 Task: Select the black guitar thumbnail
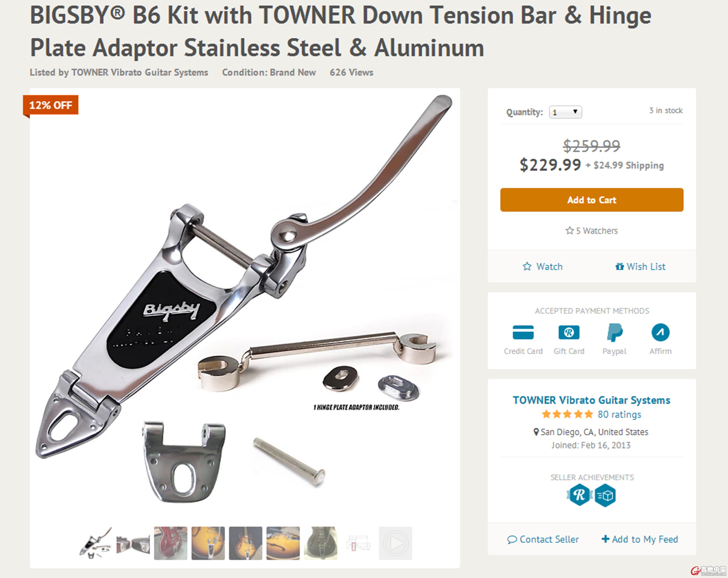tap(321, 543)
